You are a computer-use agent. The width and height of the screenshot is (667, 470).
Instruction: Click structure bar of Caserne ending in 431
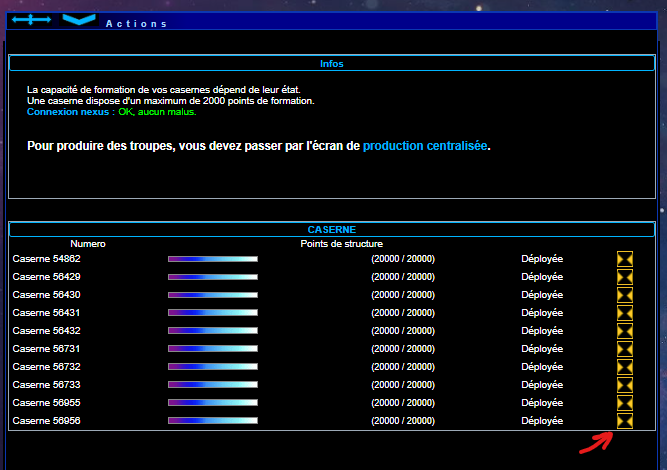pos(213,313)
